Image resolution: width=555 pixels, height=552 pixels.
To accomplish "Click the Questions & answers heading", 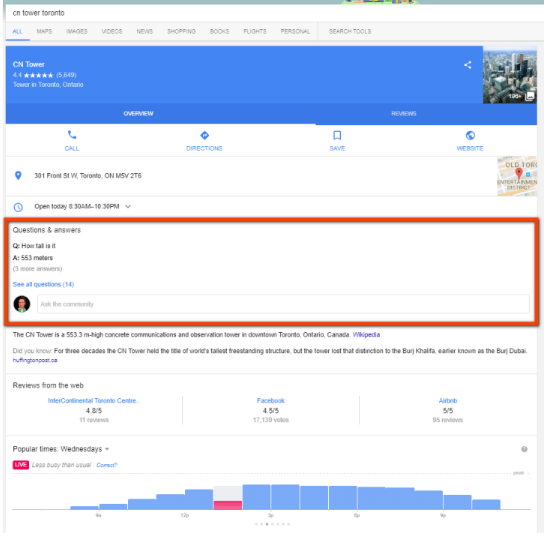I will coord(47,230).
